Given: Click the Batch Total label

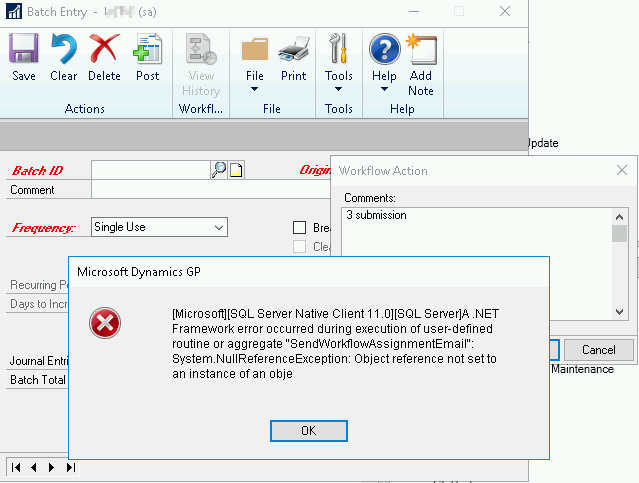Looking at the screenshot, I should click(x=37, y=380).
